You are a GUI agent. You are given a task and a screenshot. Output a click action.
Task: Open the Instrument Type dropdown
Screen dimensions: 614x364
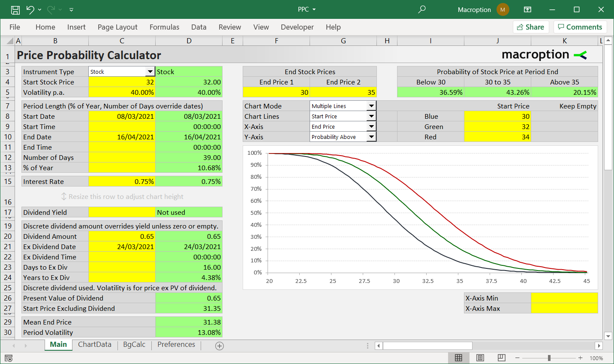tap(151, 72)
